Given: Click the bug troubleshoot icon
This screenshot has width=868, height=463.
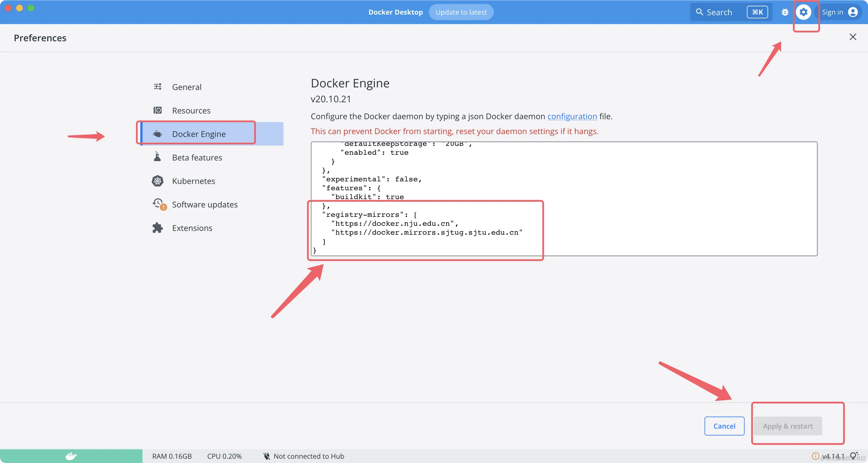Looking at the screenshot, I should 785,12.
